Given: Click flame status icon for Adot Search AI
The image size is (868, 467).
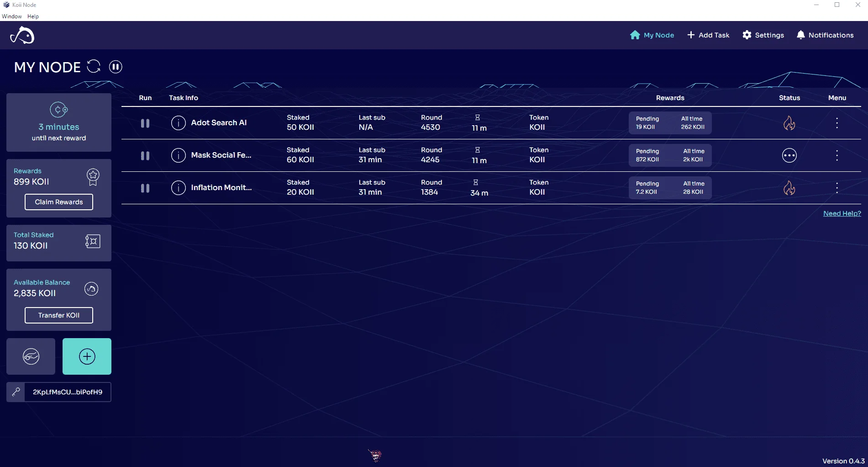Looking at the screenshot, I should [789, 123].
